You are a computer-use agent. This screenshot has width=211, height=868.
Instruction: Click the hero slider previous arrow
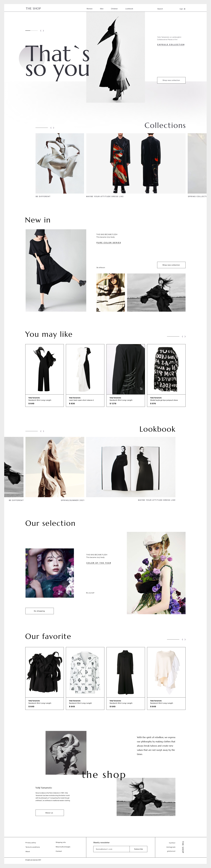pyautogui.click(x=41, y=31)
